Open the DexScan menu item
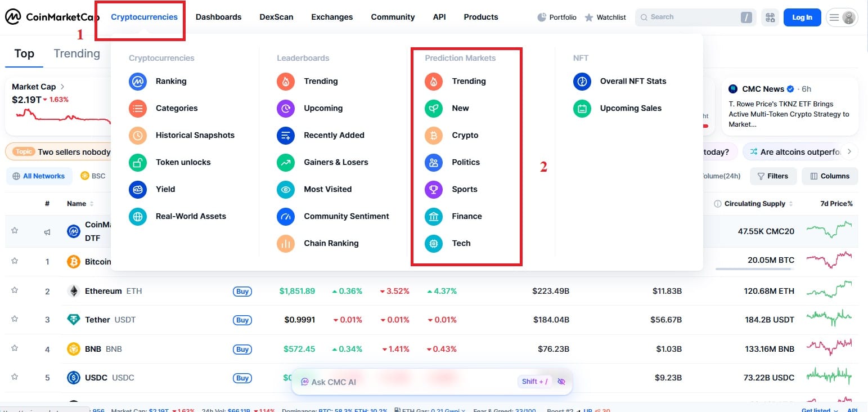Image resolution: width=868 pixels, height=412 pixels. pos(276,17)
